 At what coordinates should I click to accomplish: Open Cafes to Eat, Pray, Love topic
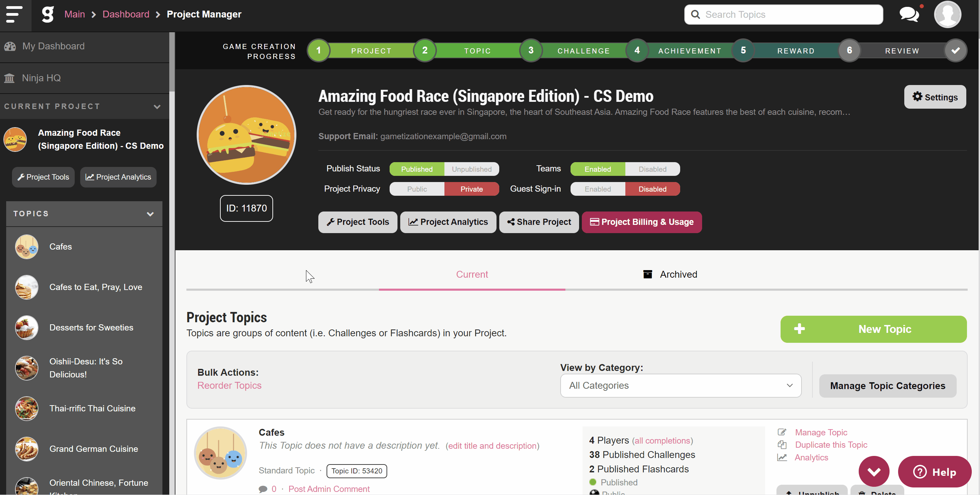[84, 287]
